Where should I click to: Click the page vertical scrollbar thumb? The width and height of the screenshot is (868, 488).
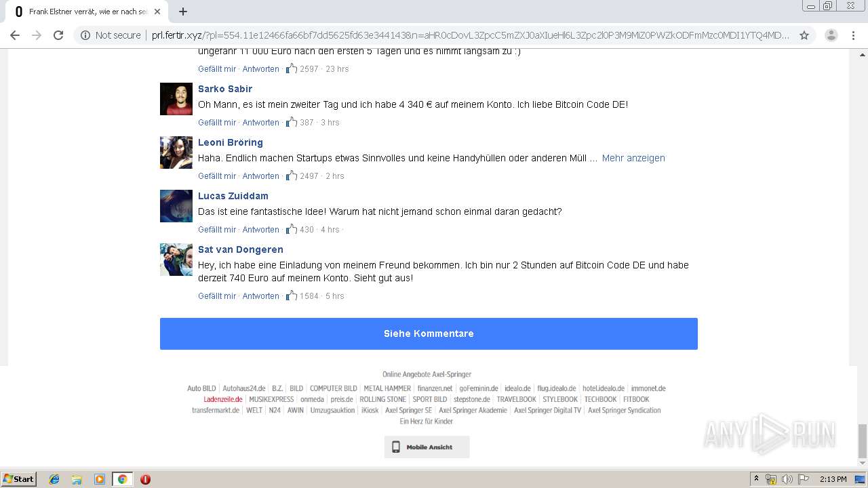click(862, 441)
